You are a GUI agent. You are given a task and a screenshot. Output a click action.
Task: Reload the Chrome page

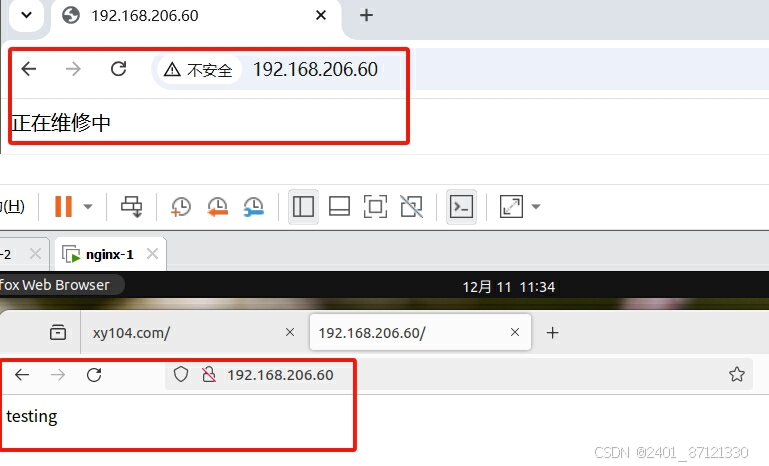tap(119, 69)
